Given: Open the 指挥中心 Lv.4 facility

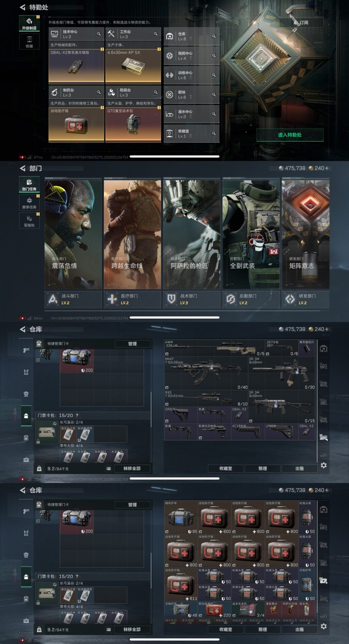Looking at the screenshot, I should pyautogui.click(x=191, y=56).
